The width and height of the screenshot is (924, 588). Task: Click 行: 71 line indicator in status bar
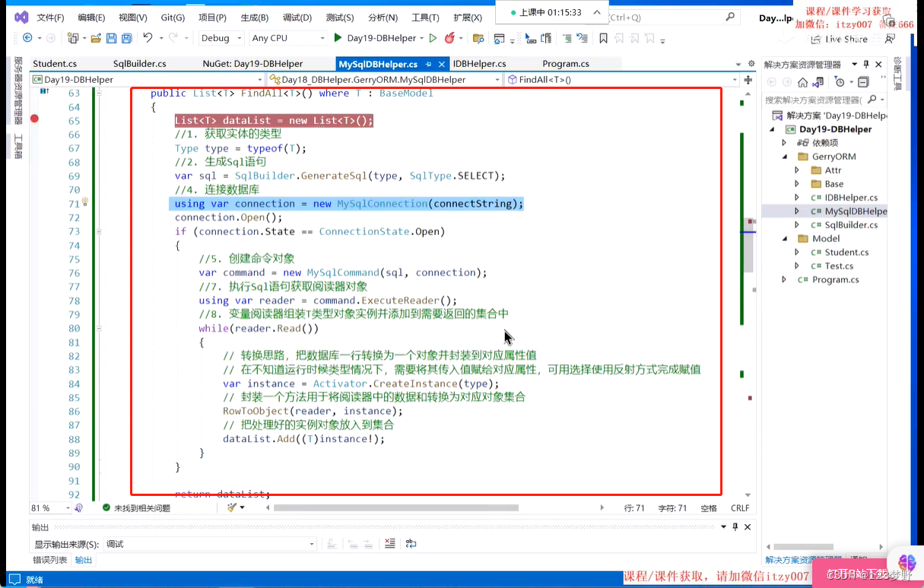click(635, 507)
